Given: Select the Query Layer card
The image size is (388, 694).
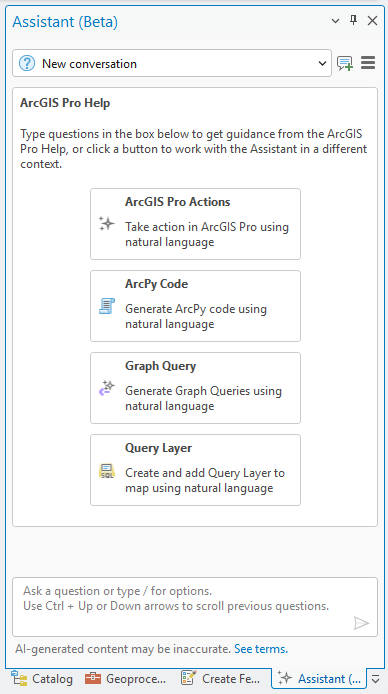Looking at the screenshot, I should pyautogui.click(x=196, y=470).
